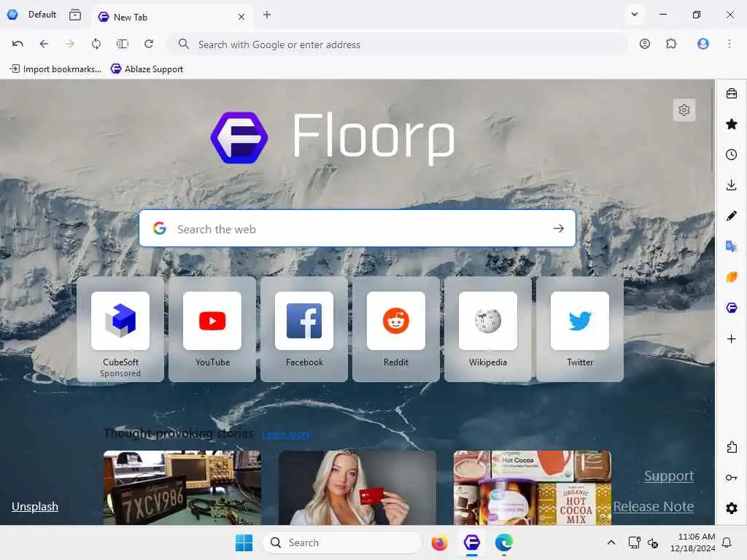Click the sync rotate icon in toolbar
This screenshot has height=560, width=747.
point(96,44)
